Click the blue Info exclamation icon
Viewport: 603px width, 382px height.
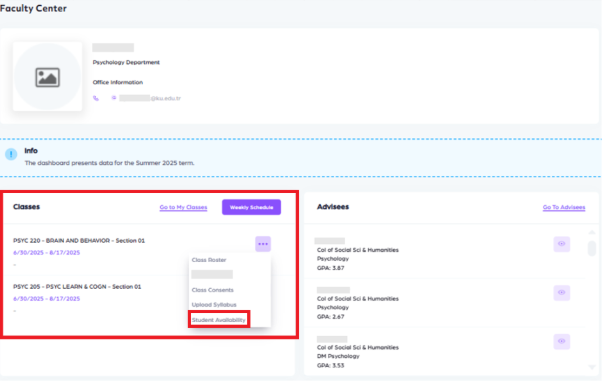[11, 154]
